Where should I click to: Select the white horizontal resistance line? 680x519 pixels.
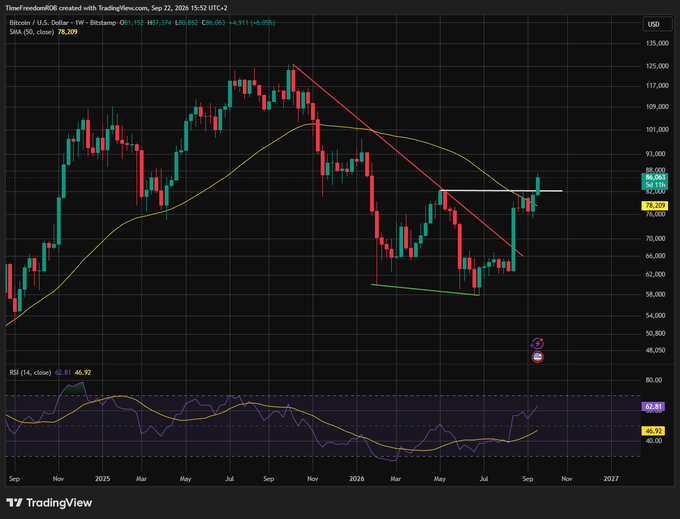tap(501, 190)
